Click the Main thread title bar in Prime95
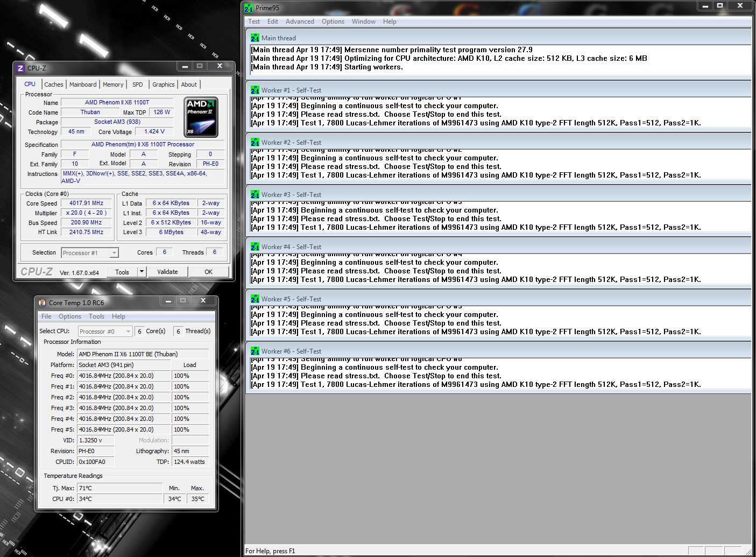 (x=498, y=38)
